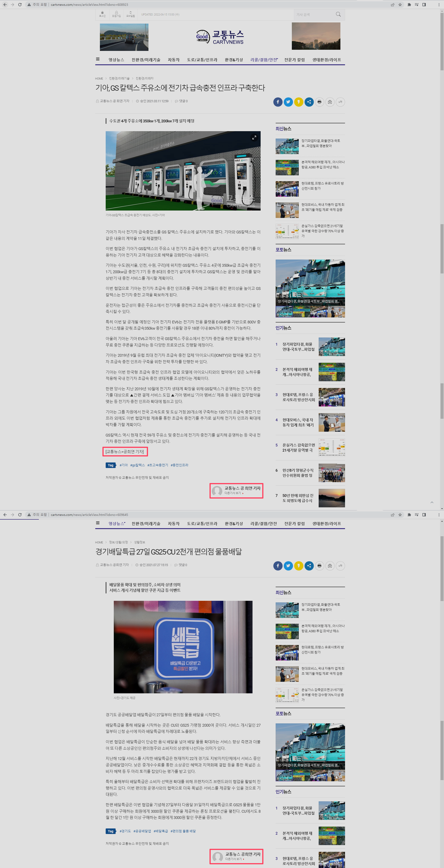The image size is (444, 868).
Task: Email the 기아 article with the envelope icon
Action: pyautogui.click(x=330, y=102)
